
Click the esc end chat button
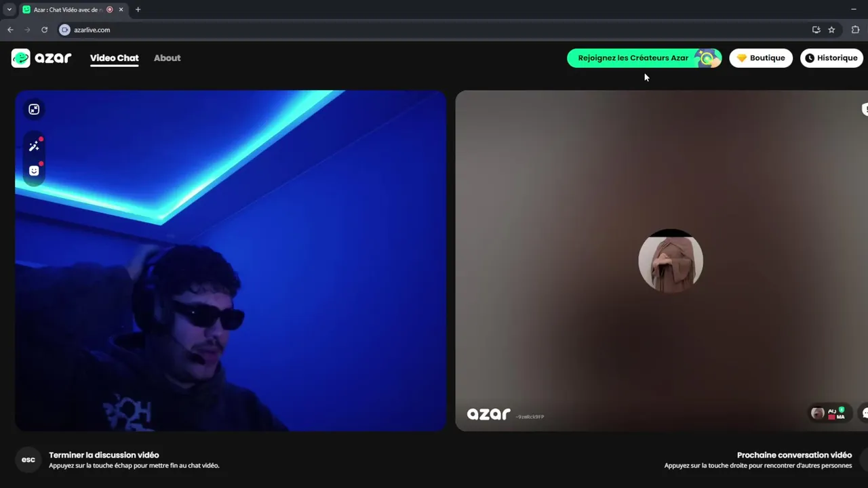(x=28, y=460)
